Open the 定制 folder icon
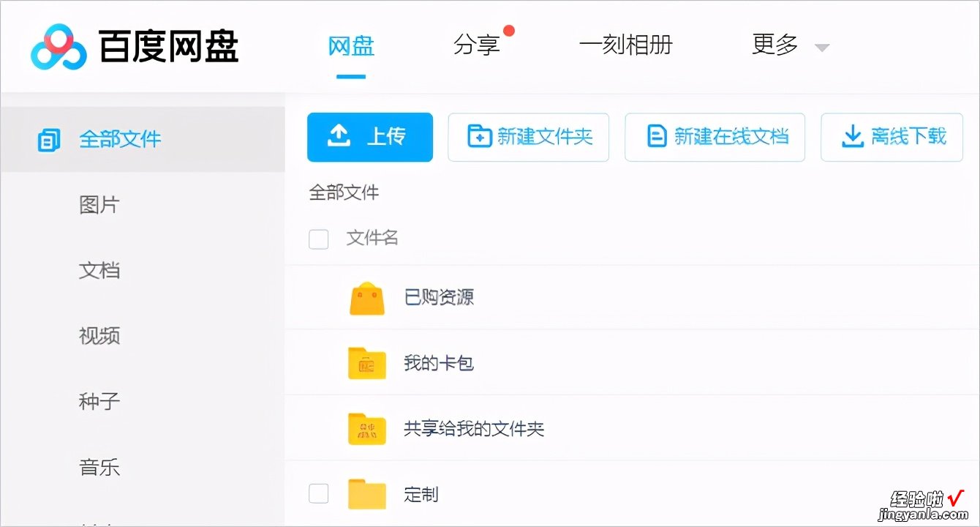Screen dimensions: 980x527 (x=367, y=494)
